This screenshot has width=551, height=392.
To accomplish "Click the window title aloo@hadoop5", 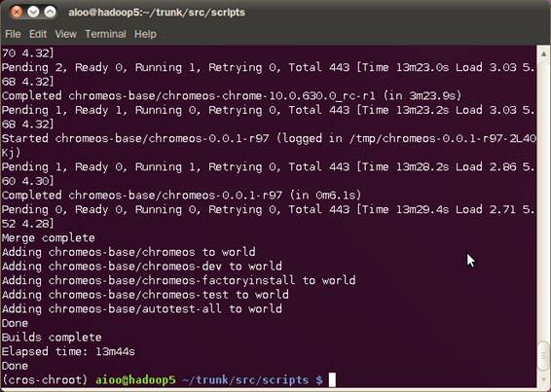I will click(x=157, y=13).
